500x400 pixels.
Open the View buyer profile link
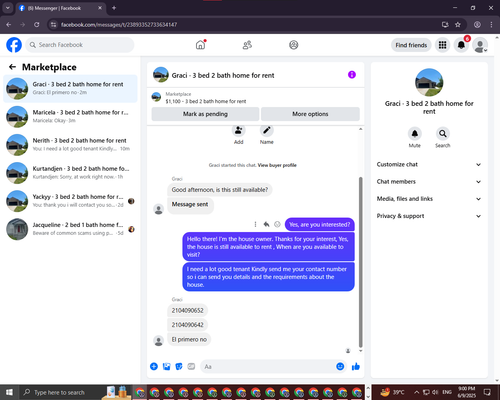pyautogui.click(x=277, y=165)
